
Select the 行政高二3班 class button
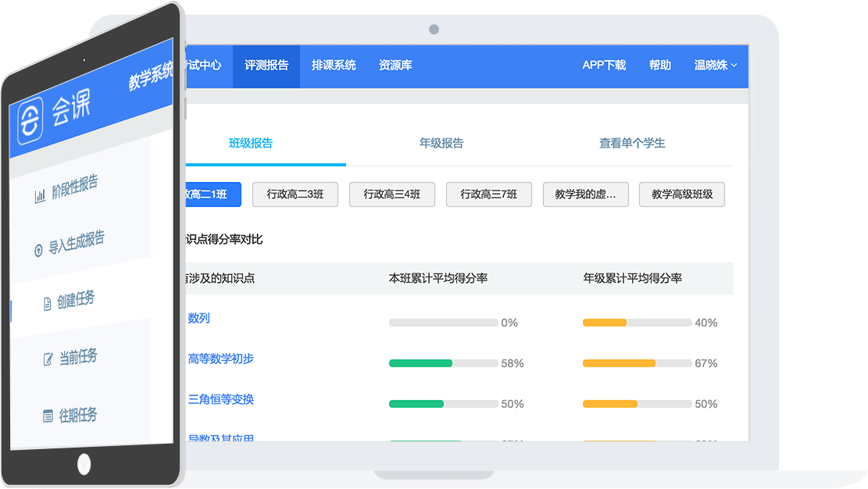coord(295,195)
